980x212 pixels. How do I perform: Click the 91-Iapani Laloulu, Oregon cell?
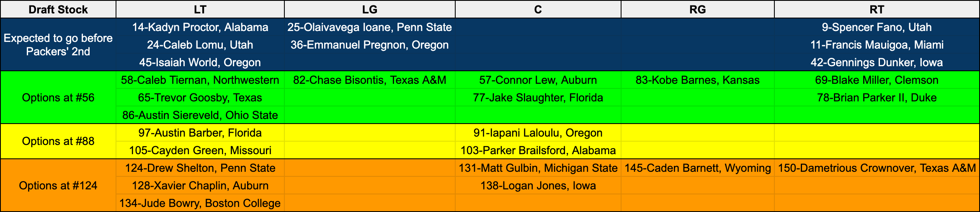[x=538, y=133]
